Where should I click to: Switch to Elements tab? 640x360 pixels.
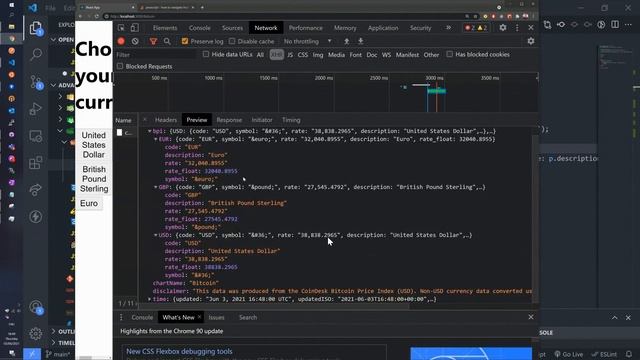165,28
